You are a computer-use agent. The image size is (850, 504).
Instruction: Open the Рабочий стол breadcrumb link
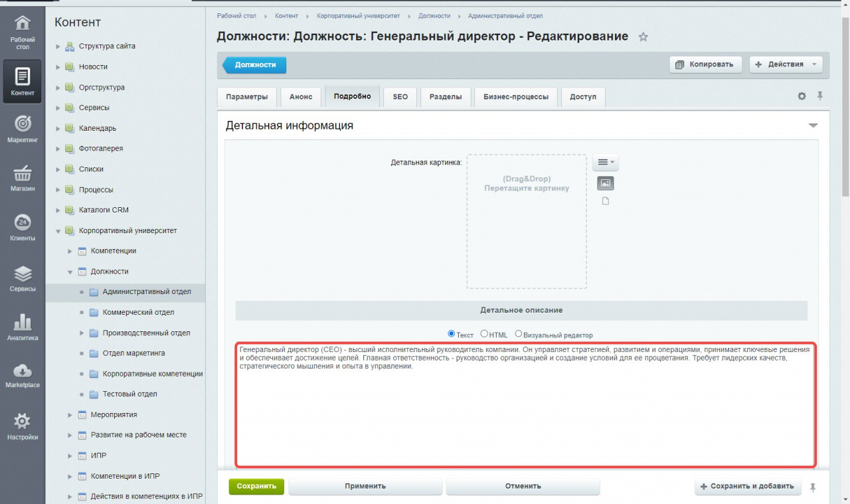(x=236, y=15)
